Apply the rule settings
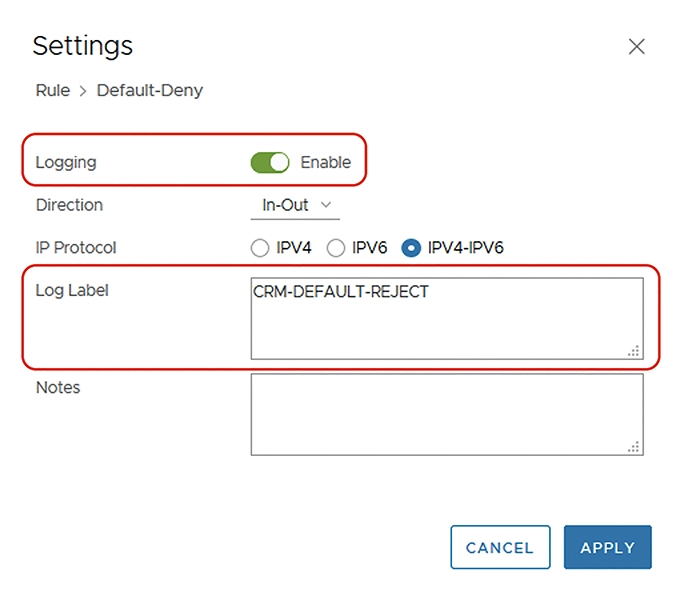 608,547
